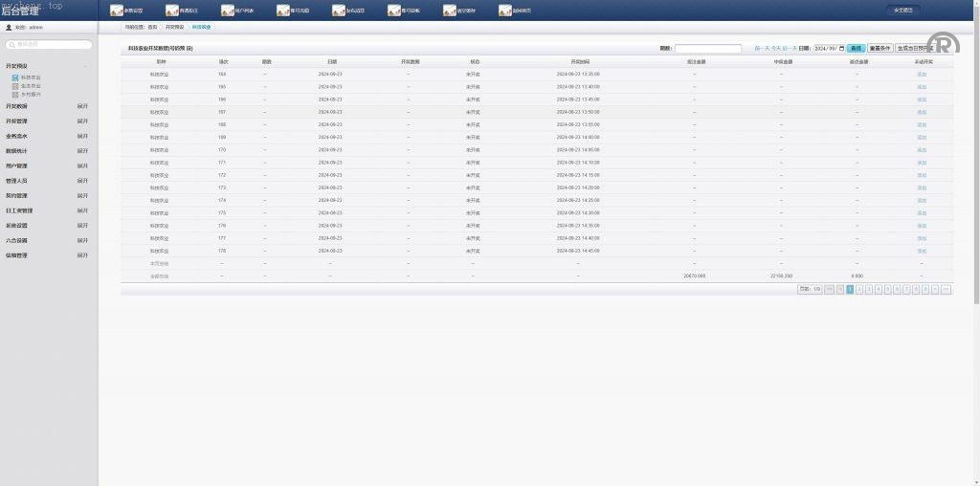This screenshot has height=486, width=980.
Task: Click the last icon in top navigation
Action: (505, 11)
